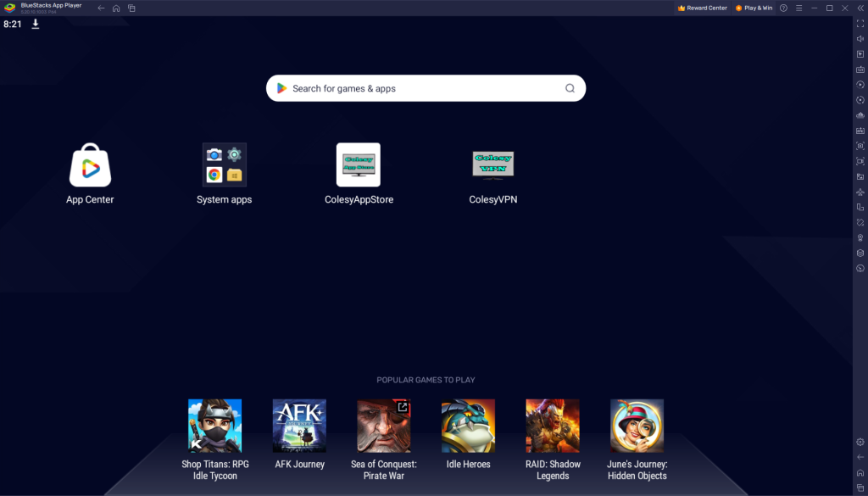Screen dimensions: 868x496
Task: Open multi-instance manager stacked layers icon
Action: click(860, 253)
